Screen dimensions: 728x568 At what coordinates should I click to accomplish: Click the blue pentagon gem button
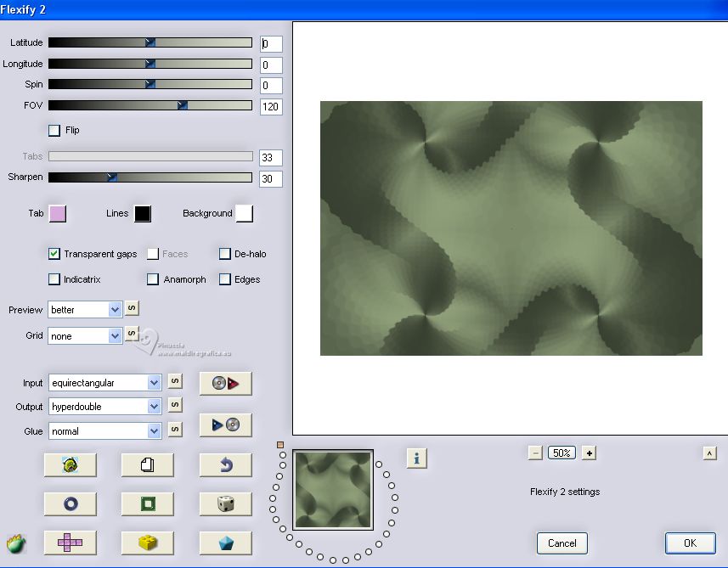225,543
